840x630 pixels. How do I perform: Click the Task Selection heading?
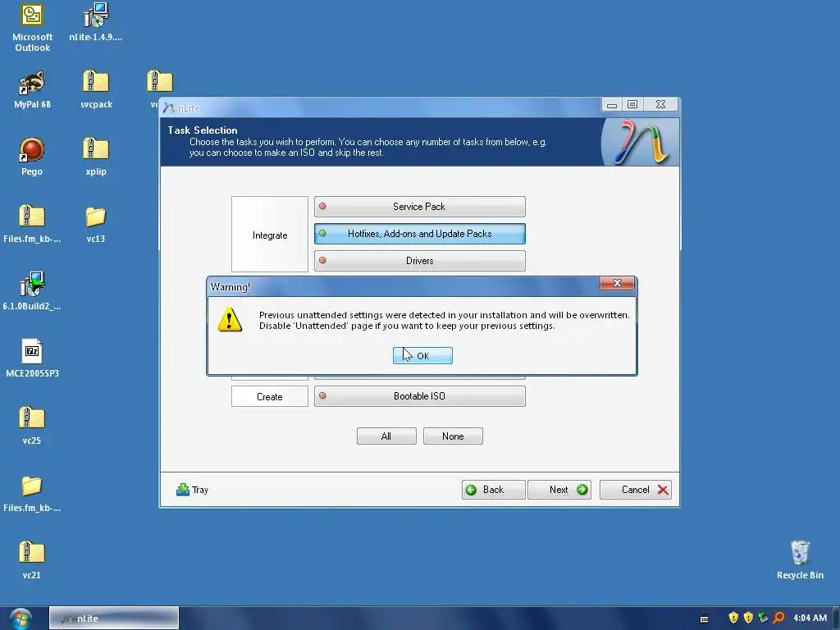coord(203,130)
